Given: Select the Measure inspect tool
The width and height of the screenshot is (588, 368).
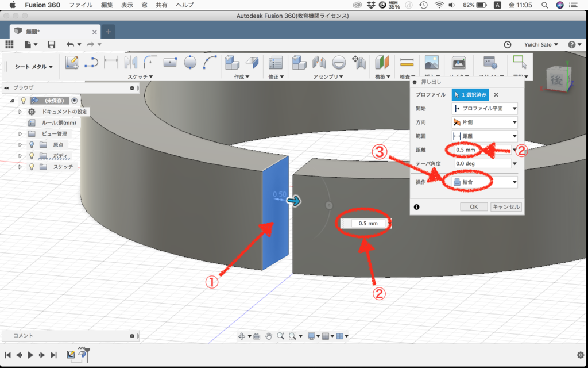Looking at the screenshot, I should coord(407,62).
